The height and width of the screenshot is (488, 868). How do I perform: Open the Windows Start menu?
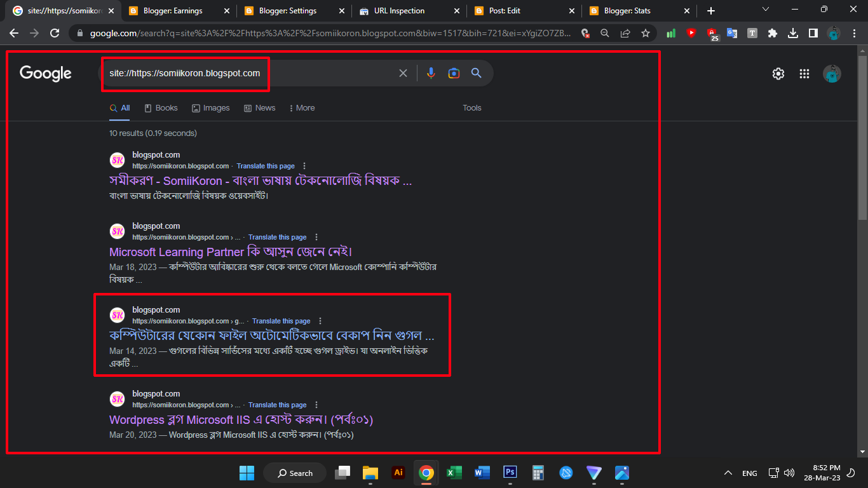tap(247, 473)
